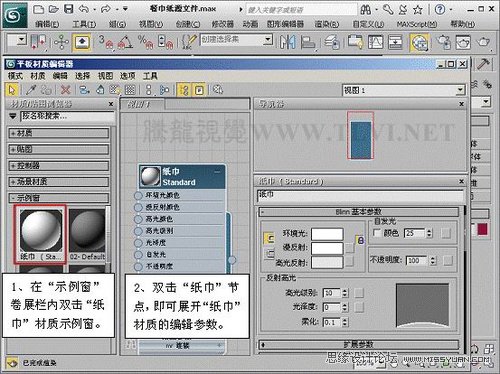Open the 修改器 menu in main menu bar

[x=223, y=24]
